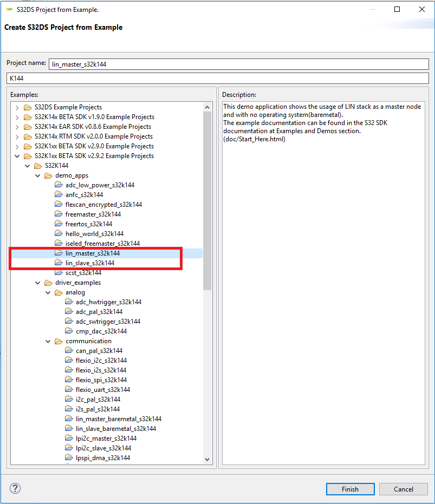Expand S32K1xx BETA SDK v2.9.0 node

[17, 146]
